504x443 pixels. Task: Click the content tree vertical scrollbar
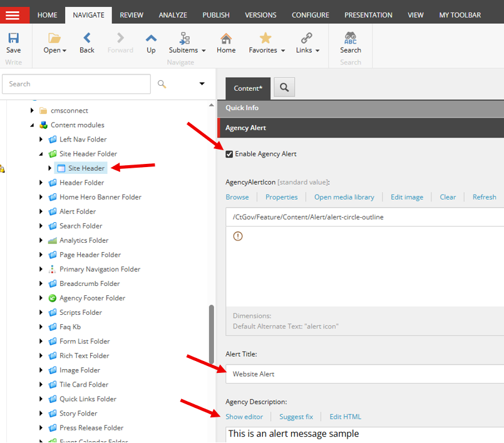[x=212, y=332]
